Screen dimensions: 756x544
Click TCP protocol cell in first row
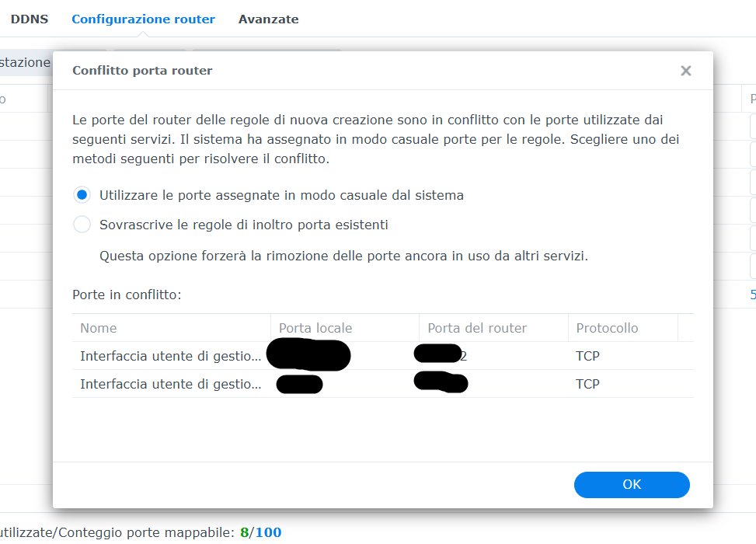[587, 356]
